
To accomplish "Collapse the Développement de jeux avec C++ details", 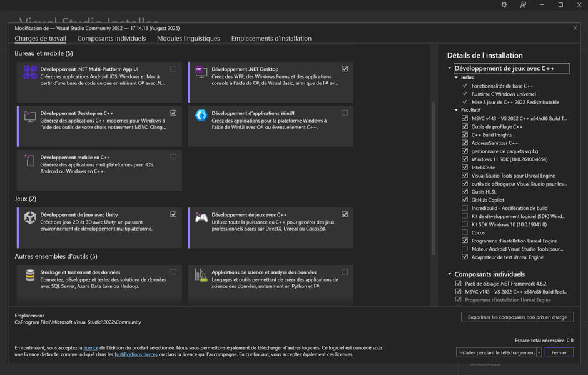I will coord(449,69).
